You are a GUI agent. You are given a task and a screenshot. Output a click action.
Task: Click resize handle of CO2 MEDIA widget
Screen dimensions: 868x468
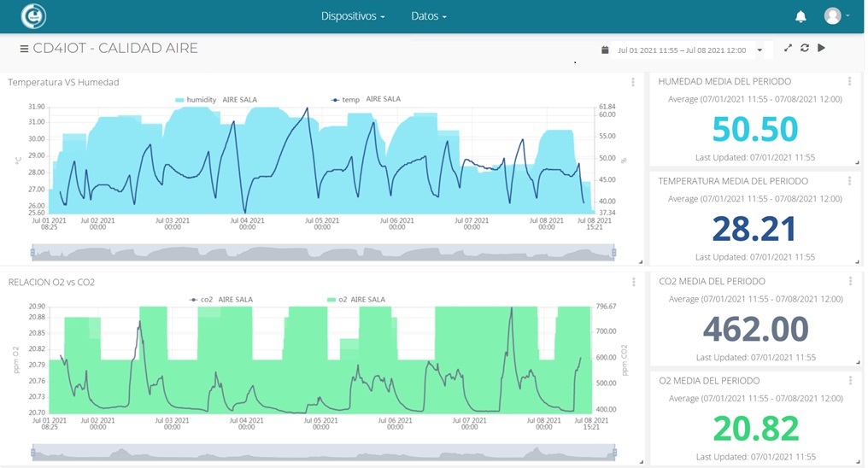(x=858, y=362)
